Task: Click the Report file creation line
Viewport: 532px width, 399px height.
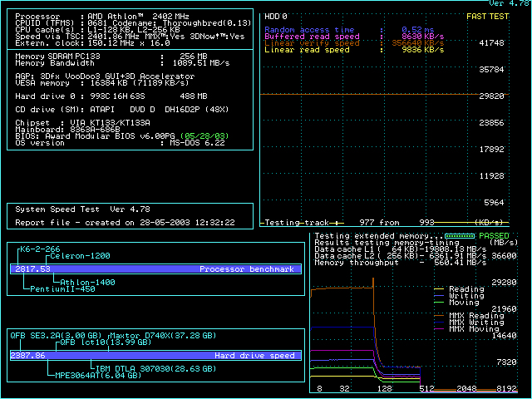Action: [125, 223]
